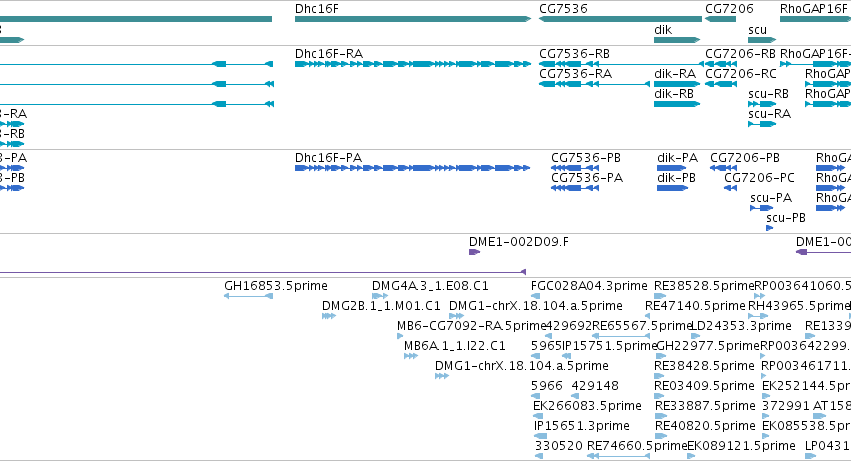
Task: Select the DMG4A.3_1.E08.C1 EST feature
Action: click(x=380, y=296)
